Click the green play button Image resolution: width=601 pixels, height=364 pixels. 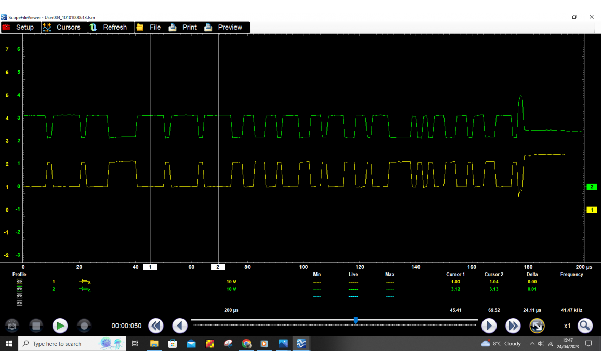60,326
